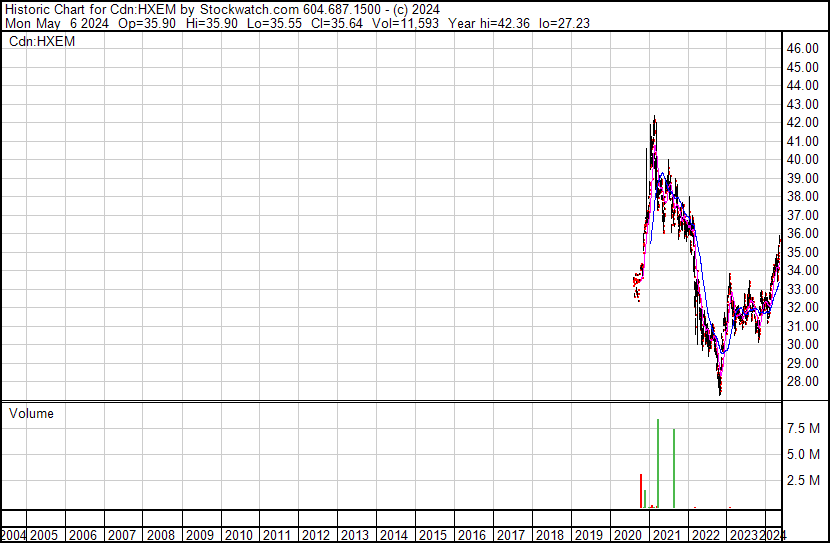Click the 42.00 price axis label

click(803, 122)
